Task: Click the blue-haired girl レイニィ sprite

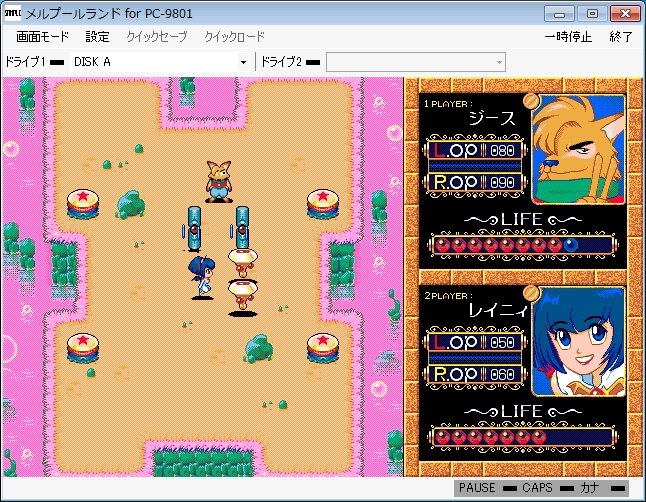Action: (x=202, y=277)
